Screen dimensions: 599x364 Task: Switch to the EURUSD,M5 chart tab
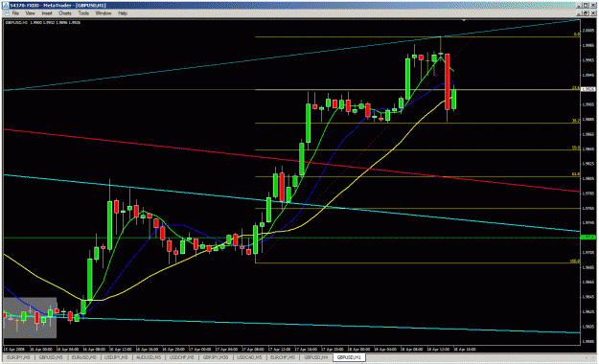83,357
